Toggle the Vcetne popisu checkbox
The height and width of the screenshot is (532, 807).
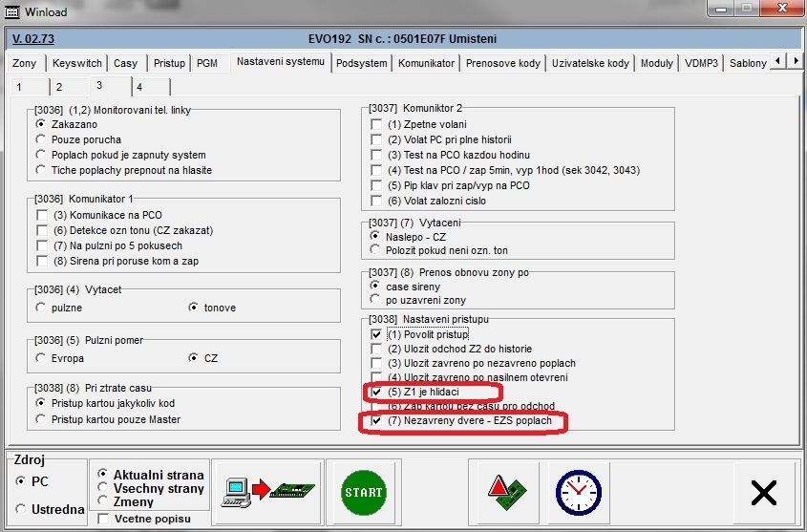103,519
